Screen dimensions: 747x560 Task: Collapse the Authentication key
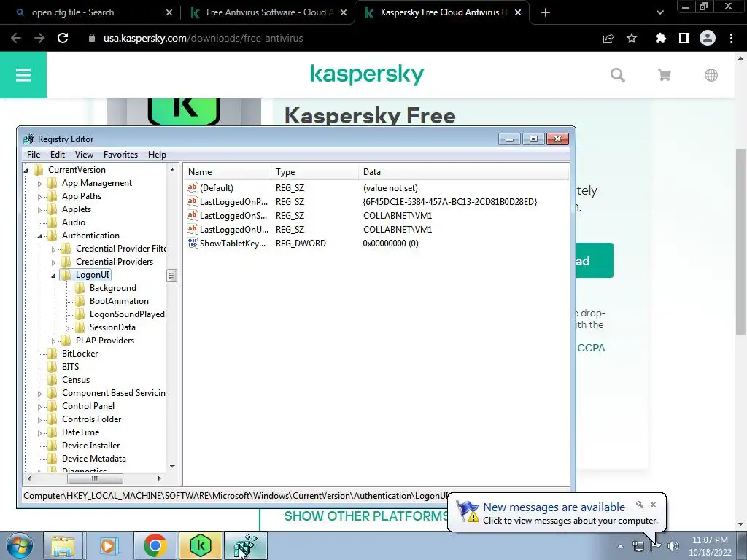(x=39, y=236)
